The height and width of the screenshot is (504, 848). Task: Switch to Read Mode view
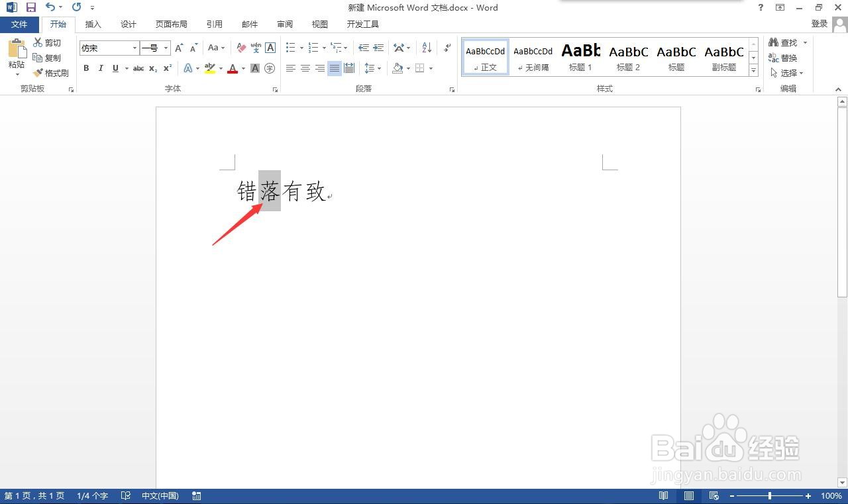click(x=663, y=496)
